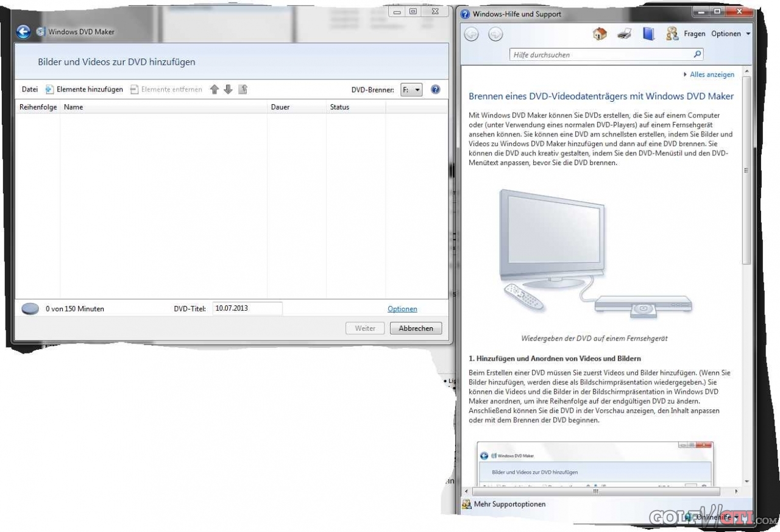Click the Windows DVD Maker title icon
The image size is (780, 532).
pos(41,32)
